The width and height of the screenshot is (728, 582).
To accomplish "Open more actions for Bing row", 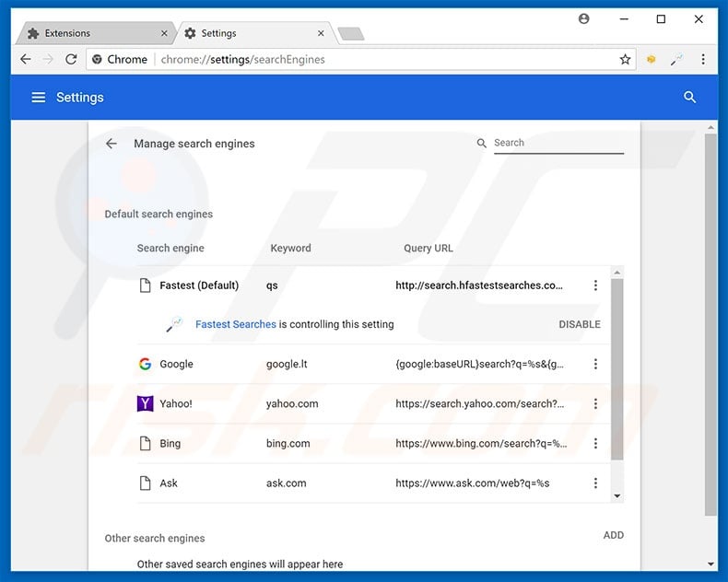I will click(x=595, y=444).
